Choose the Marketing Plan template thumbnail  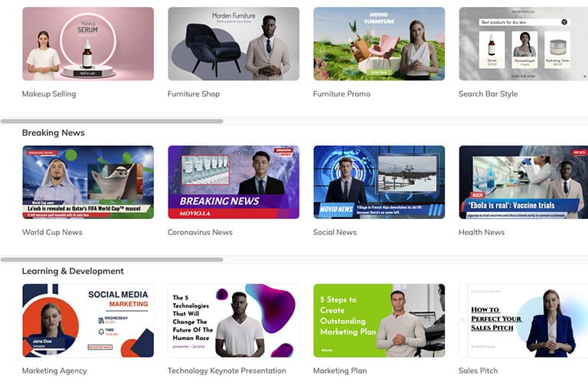click(x=379, y=320)
